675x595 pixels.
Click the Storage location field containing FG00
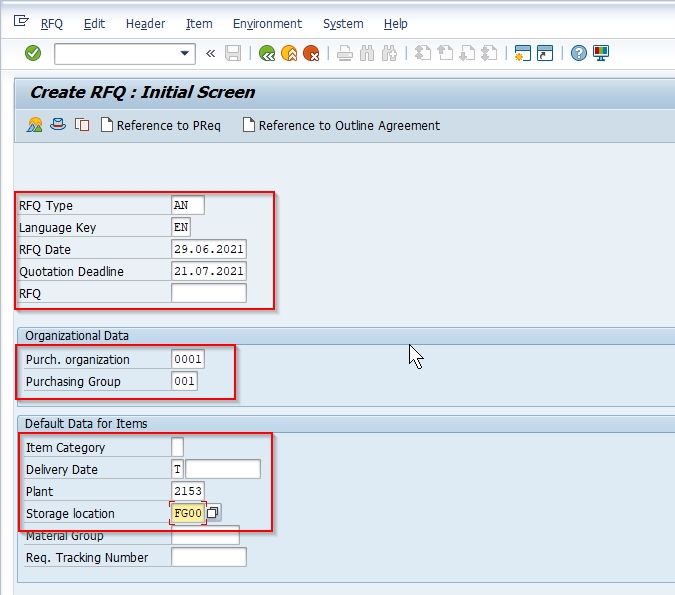188,513
